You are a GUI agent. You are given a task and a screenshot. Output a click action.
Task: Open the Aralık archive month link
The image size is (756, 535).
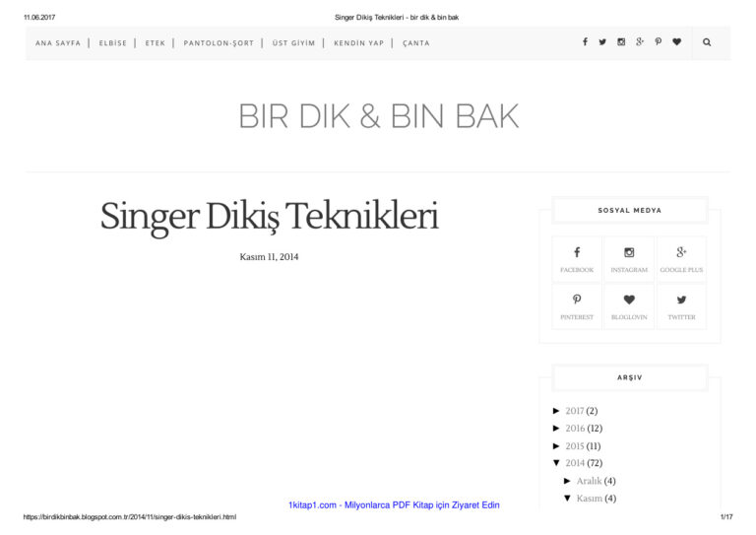[x=590, y=481]
